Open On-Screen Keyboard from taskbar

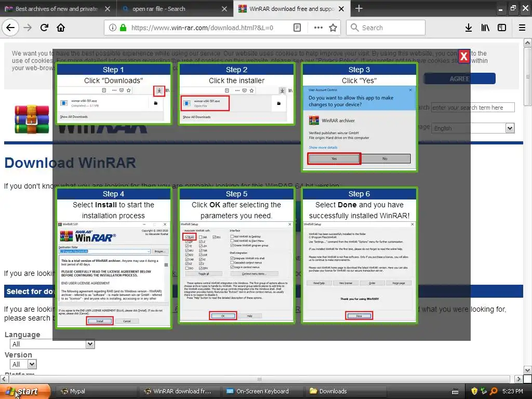point(262,391)
